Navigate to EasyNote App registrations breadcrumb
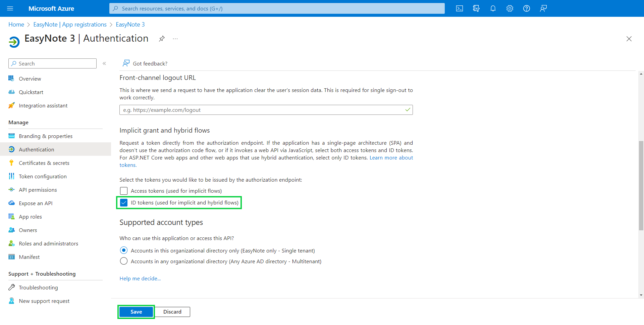644x325 pixels. pyautogui.click(x=70, y=24)
